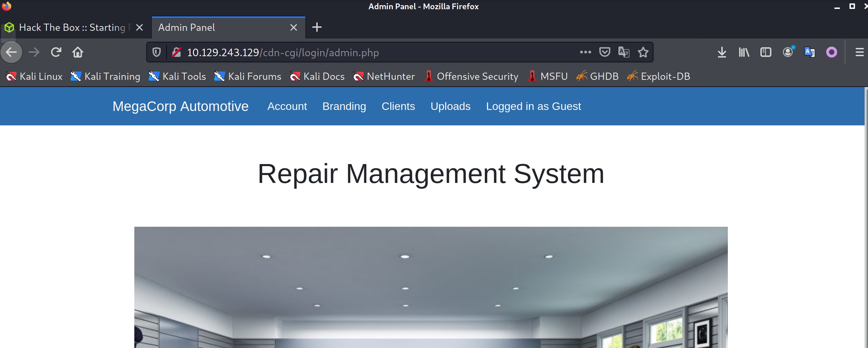Open the Clients page
The image size is (868, 348).
point(398,106)
